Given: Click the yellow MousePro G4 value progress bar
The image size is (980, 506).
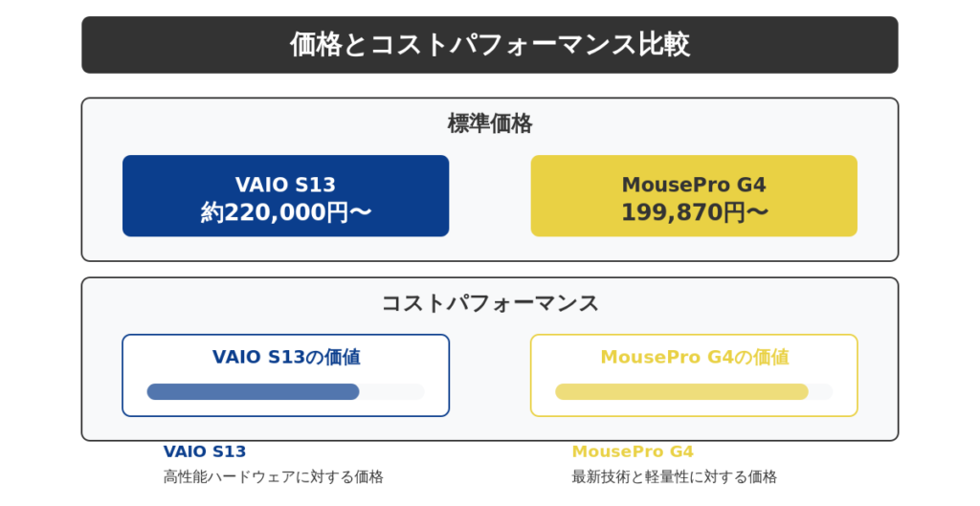Looking at the screenshot, I should tap(681, 391).
